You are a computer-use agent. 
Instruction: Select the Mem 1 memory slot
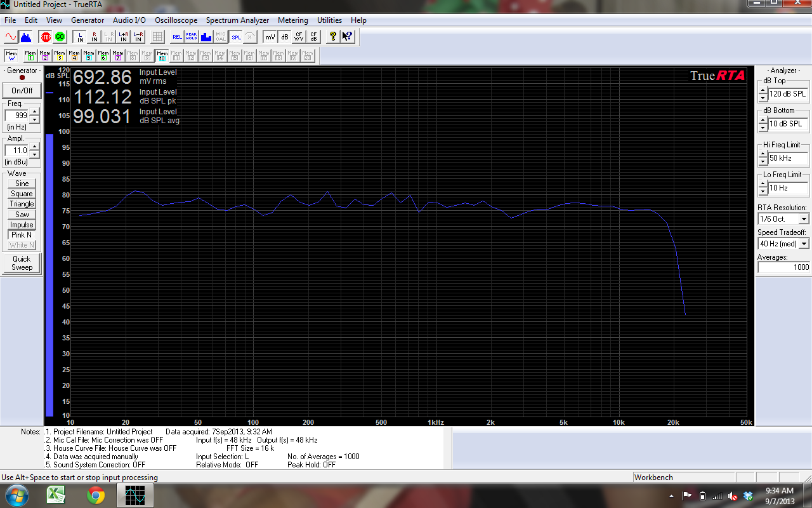(x=30, y=56)
